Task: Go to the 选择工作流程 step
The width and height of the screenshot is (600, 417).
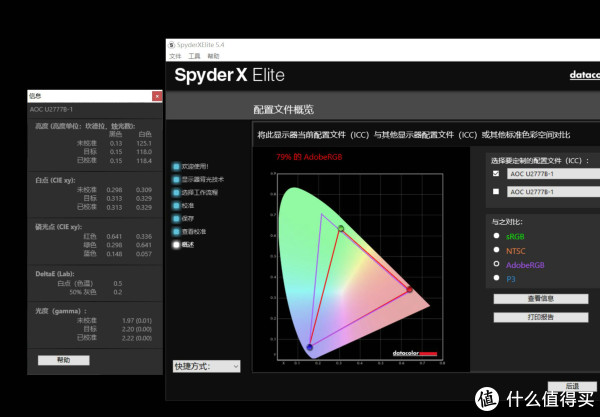Action: click(195, 192)
